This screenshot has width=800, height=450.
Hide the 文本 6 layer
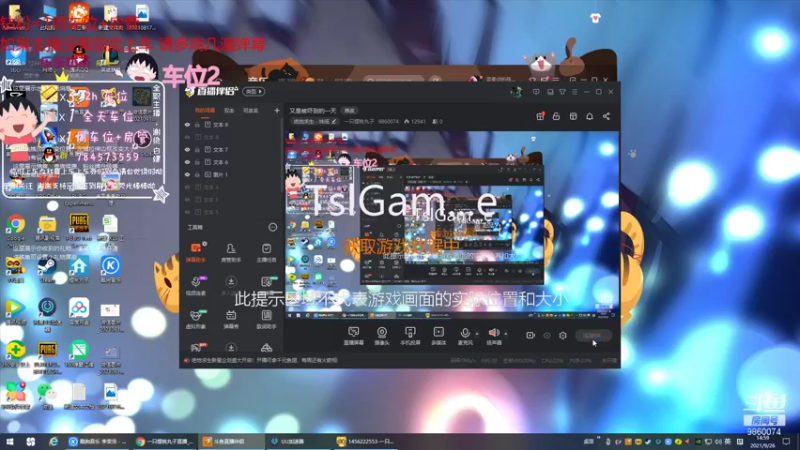pos(187,162)
